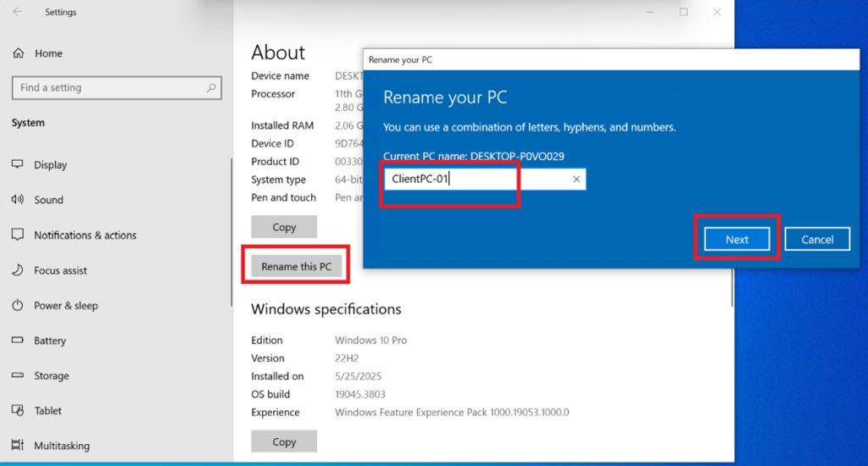Click the search magnifier icon
Screen dimensions: 868x466
coord(211,87)
